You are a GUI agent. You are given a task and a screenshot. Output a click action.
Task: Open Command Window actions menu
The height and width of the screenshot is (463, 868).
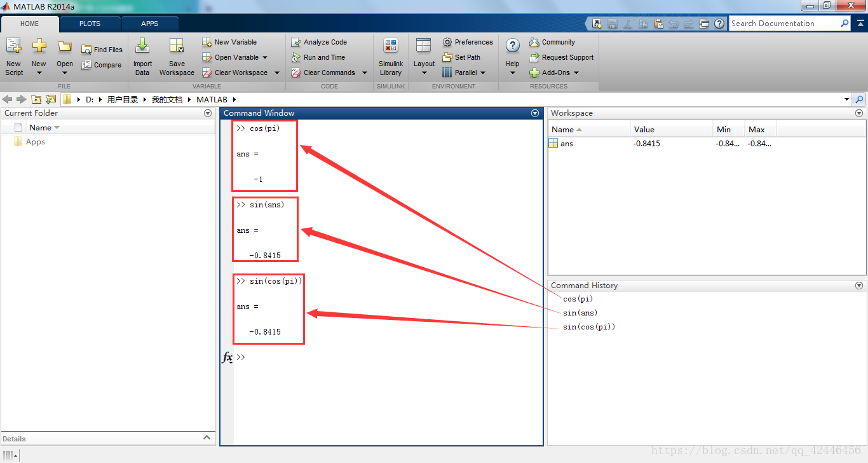click(534, 113)
